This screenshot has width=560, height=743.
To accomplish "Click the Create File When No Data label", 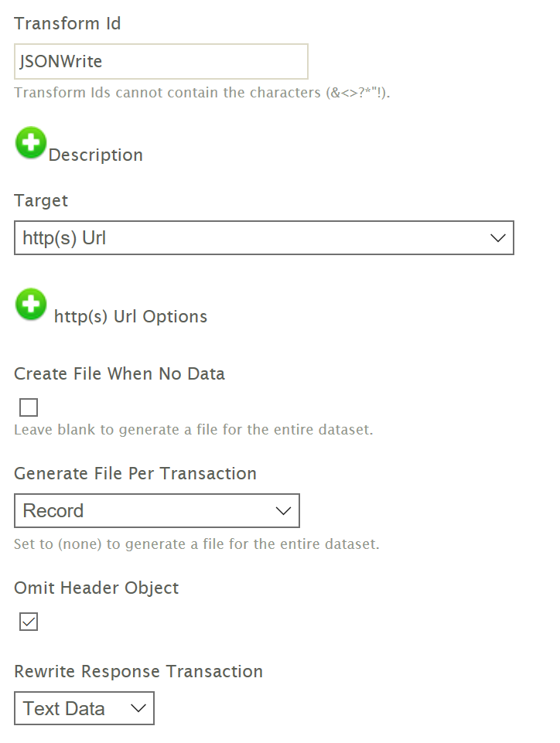I will click(x=119, y=374).
